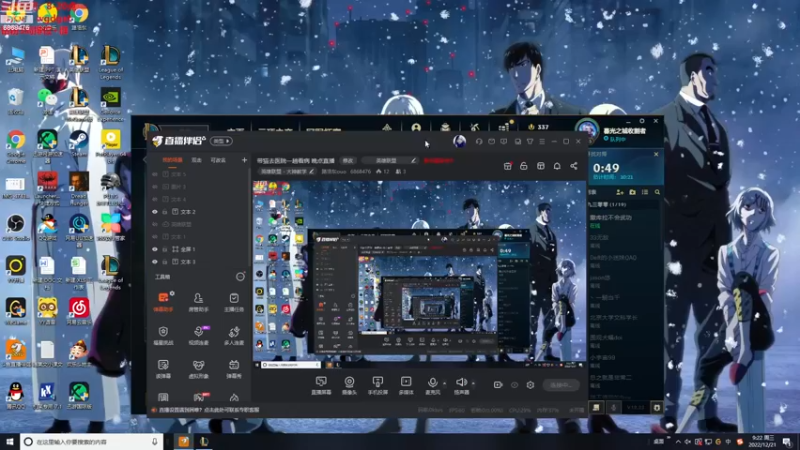Click the 修改 button next to stream title
The image size is (800, 450).
coord(348,160)
